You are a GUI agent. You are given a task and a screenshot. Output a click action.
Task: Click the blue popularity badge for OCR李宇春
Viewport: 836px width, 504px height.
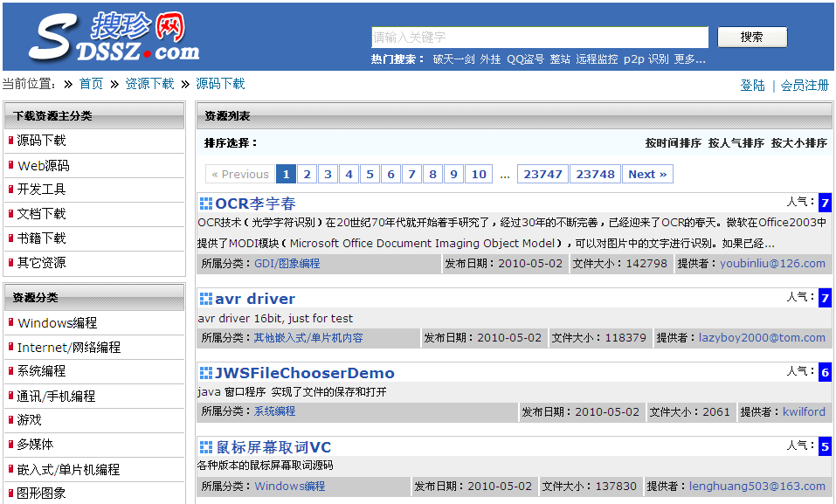click(x=825, y=204)
